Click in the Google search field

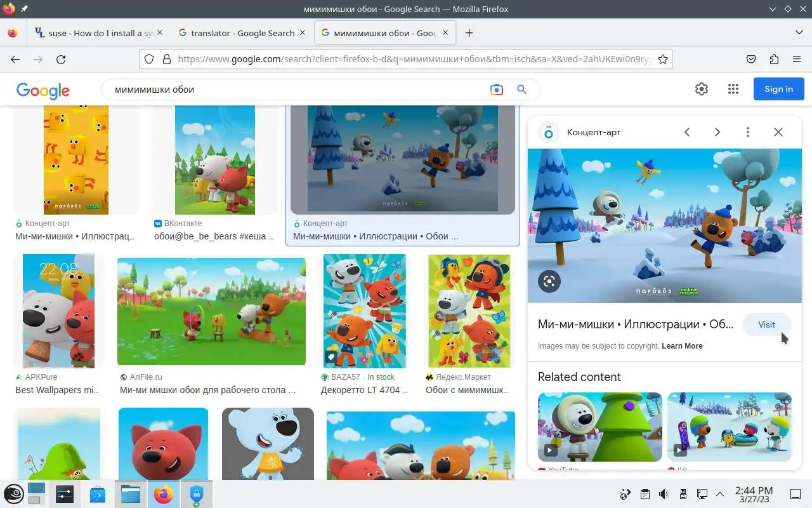tap(298, 90)
